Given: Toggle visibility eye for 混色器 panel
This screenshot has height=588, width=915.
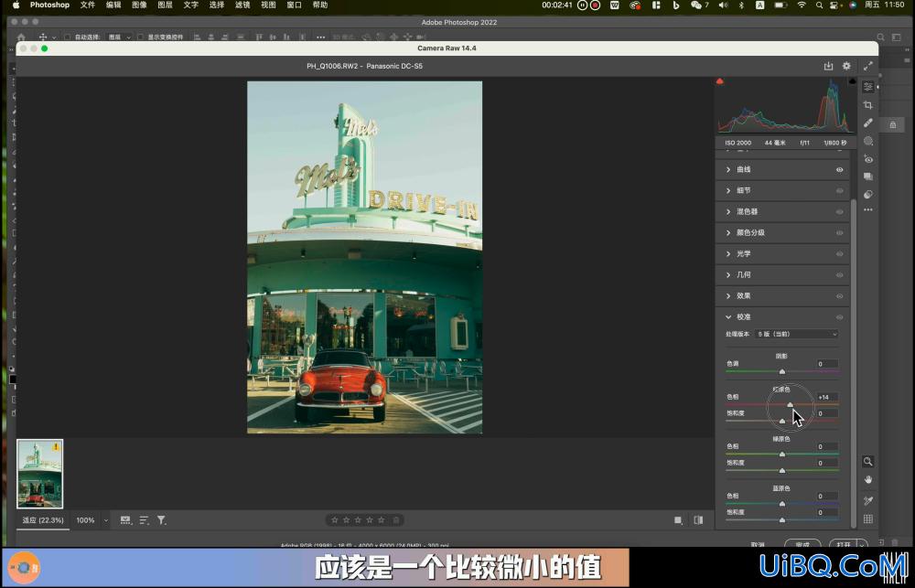Looking at the screenshot, I should coord(840,212).
